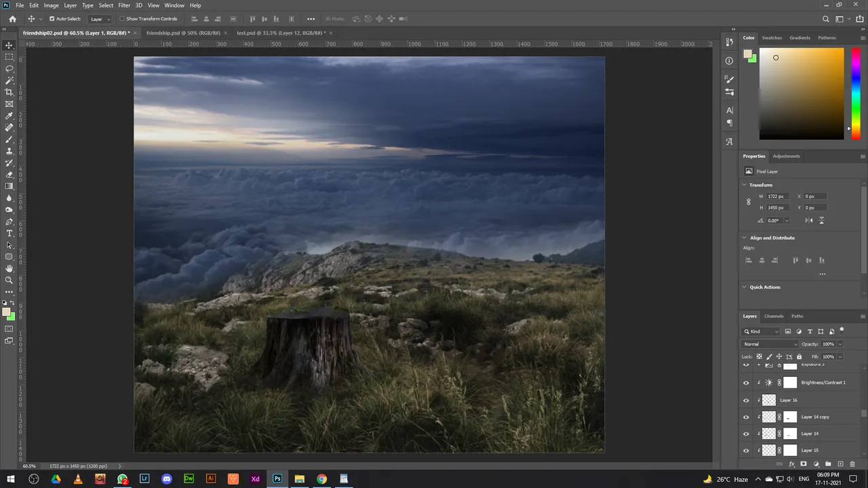Image resolution: width=868 pixels, height=488 pixels.
Task: Select the Crop tool
Action: tap(9, 91)
